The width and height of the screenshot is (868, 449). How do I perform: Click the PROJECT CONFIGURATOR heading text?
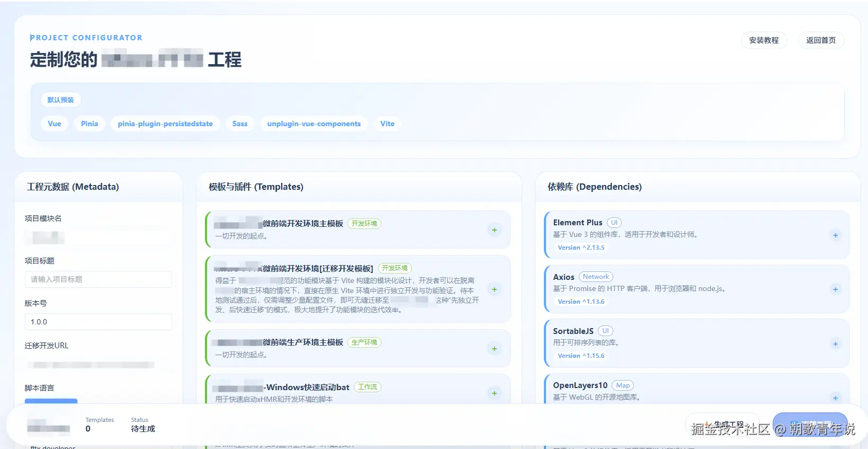86,38
